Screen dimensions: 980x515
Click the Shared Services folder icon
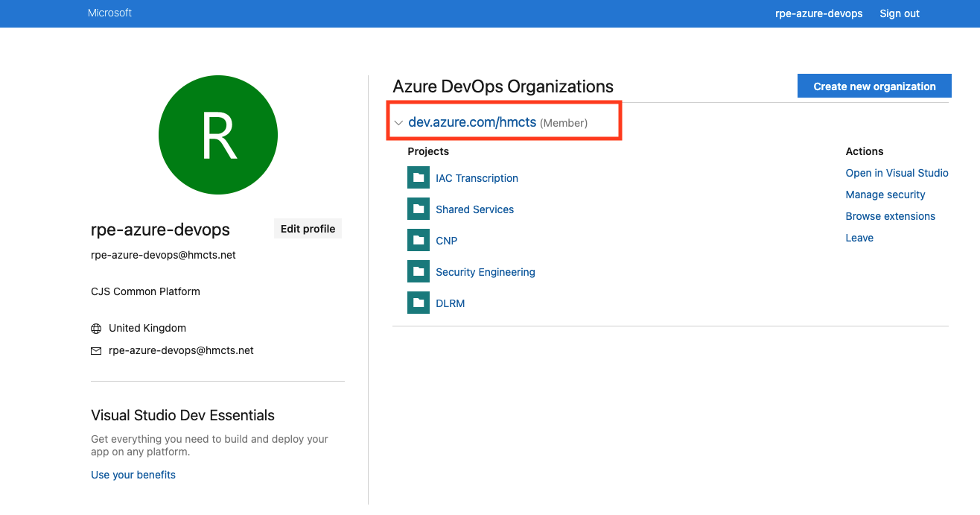tap(419, 209)
